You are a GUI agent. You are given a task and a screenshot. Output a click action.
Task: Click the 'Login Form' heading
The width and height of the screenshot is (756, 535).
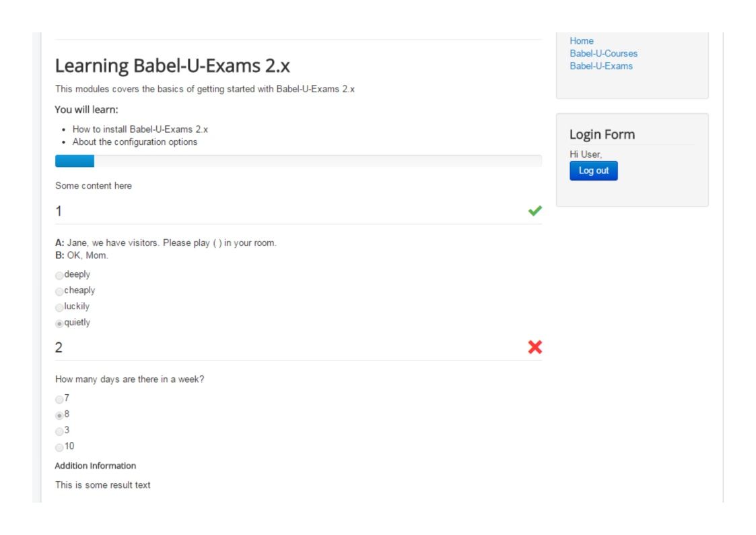point(602,134)
